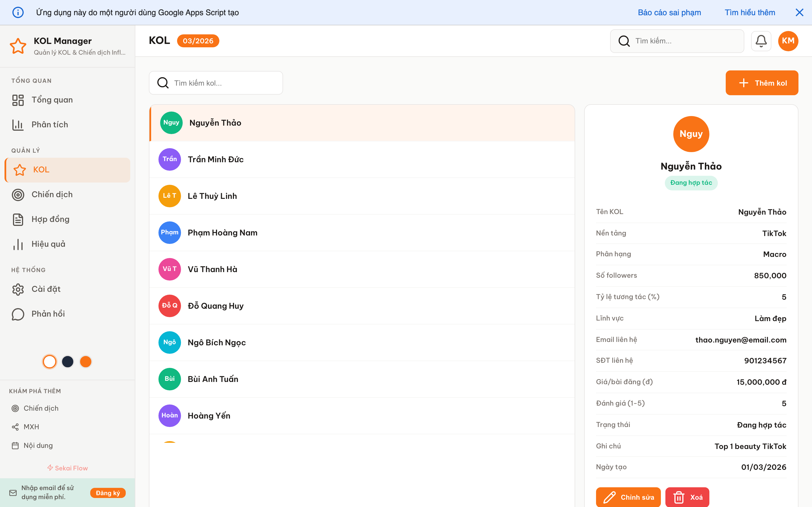
Task: Click the Chỉnh sửa edit button
Action: (628, 497)
